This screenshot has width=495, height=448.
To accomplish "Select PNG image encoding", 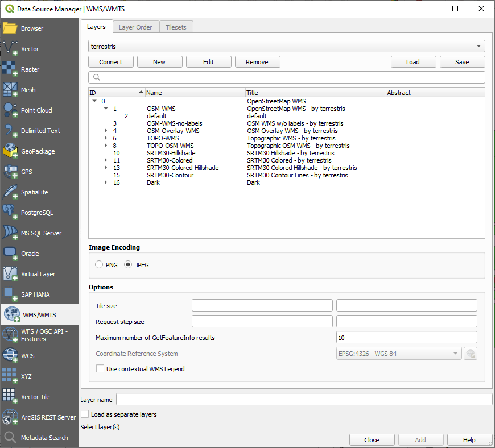I will (x=100, y=265).
